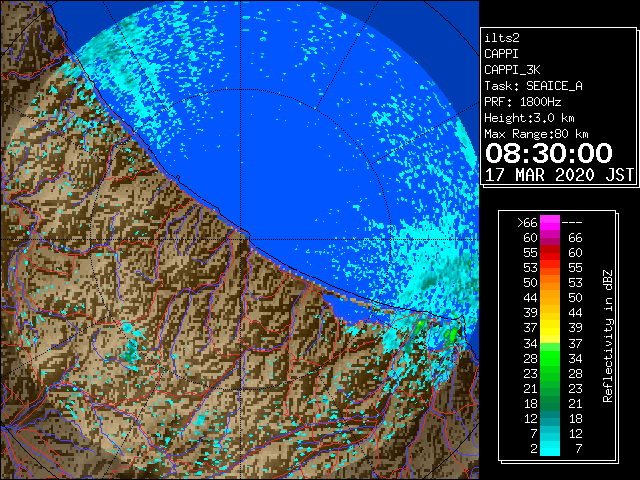Pick the light green 34–37 dBZ swatch

click(550, 347)
